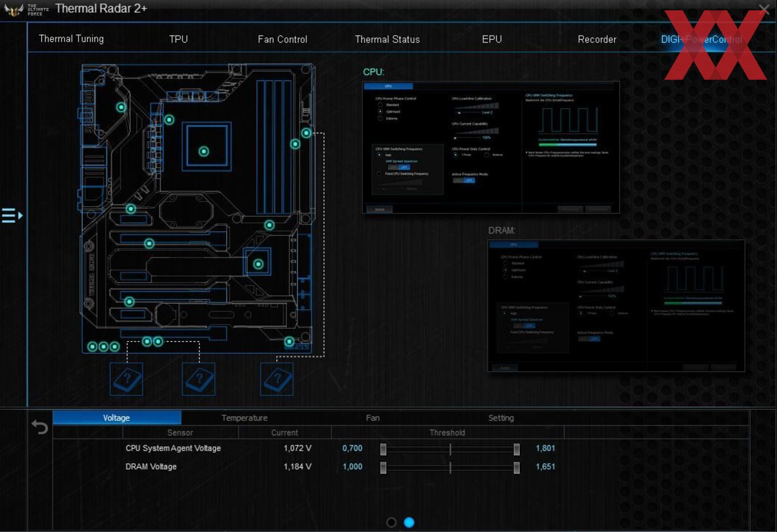
Task: Select the sensor point just below the DRAM slots
Action: [x=269, y=225]
